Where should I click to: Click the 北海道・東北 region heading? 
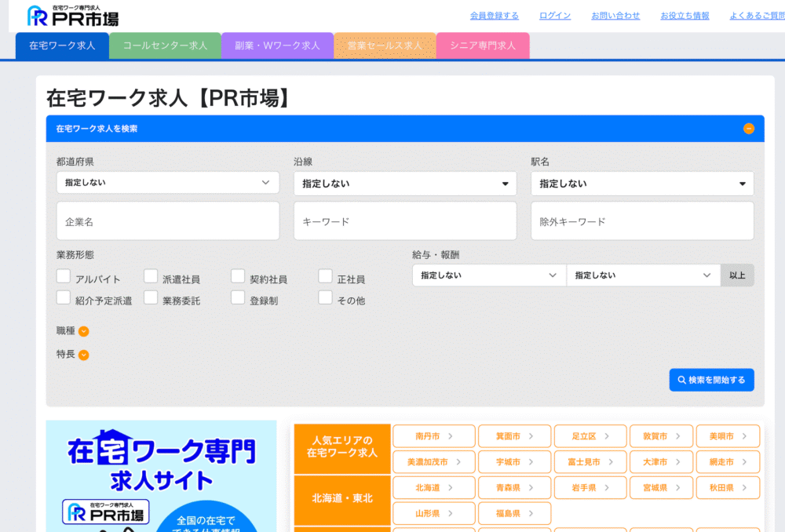pos(342,500)
